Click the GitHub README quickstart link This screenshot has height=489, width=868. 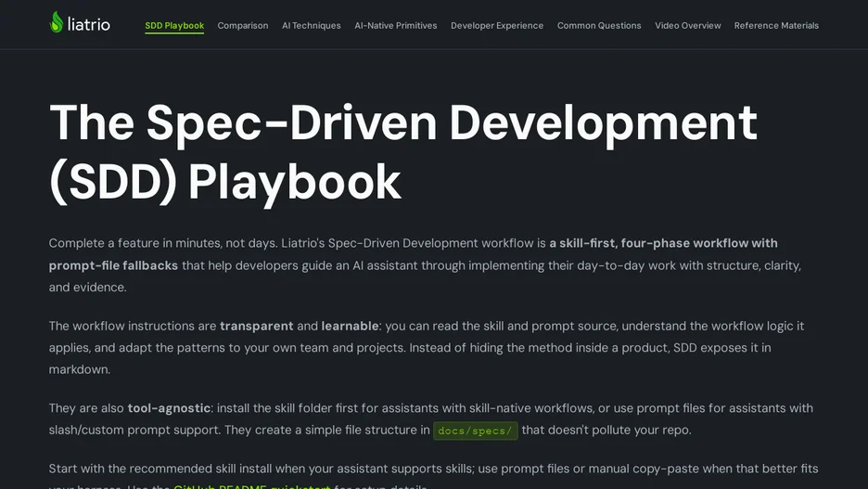[x=252, y=486]
